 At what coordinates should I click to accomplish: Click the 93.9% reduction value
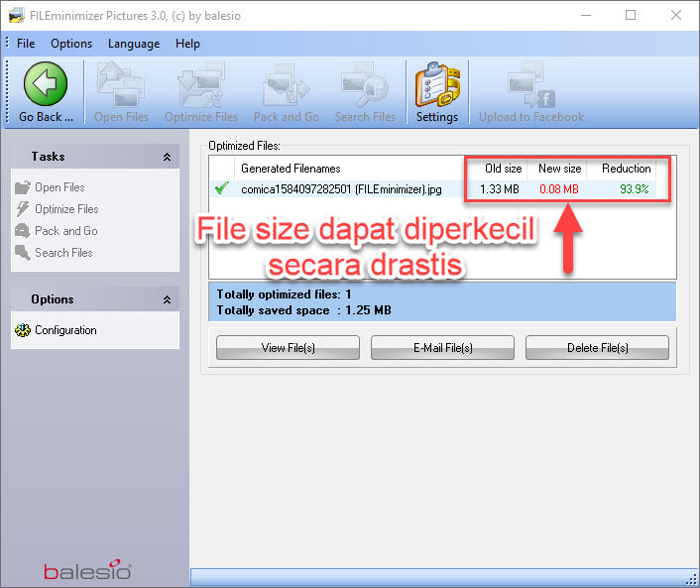[x=634, y=189]
